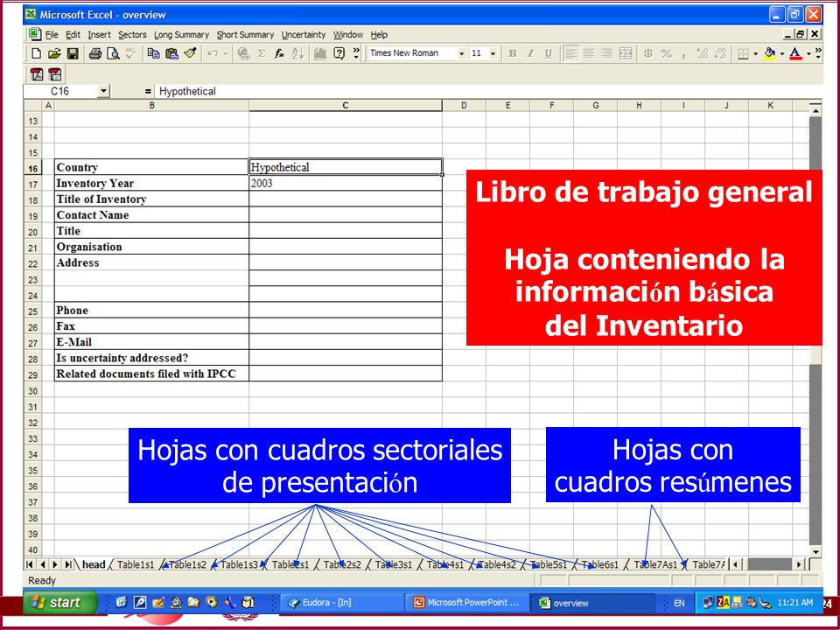840x630 pixels.
Task: Go to the first sheet tab arrow
Action: click(x=30, y=564)
